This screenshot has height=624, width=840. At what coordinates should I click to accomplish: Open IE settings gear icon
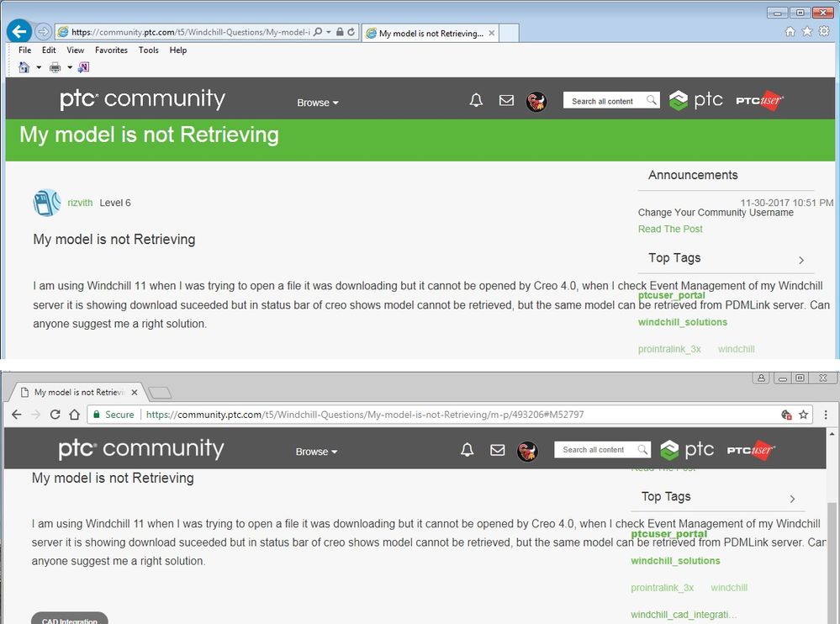(x=824, y=32)
